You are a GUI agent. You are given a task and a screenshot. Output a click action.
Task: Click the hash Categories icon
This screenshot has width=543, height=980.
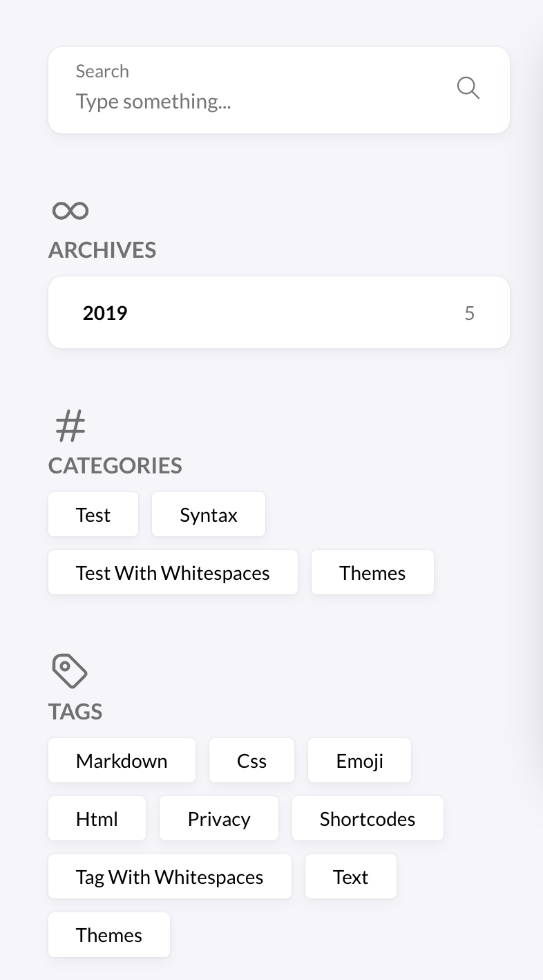click(x=70, y=426)
